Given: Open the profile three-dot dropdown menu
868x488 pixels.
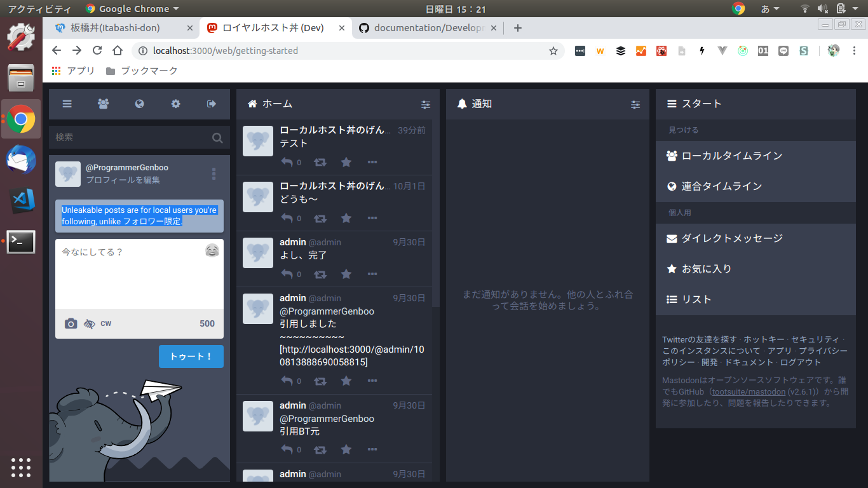Looking at the screenshot, I should pyautogui.click(x=214, y=173).
